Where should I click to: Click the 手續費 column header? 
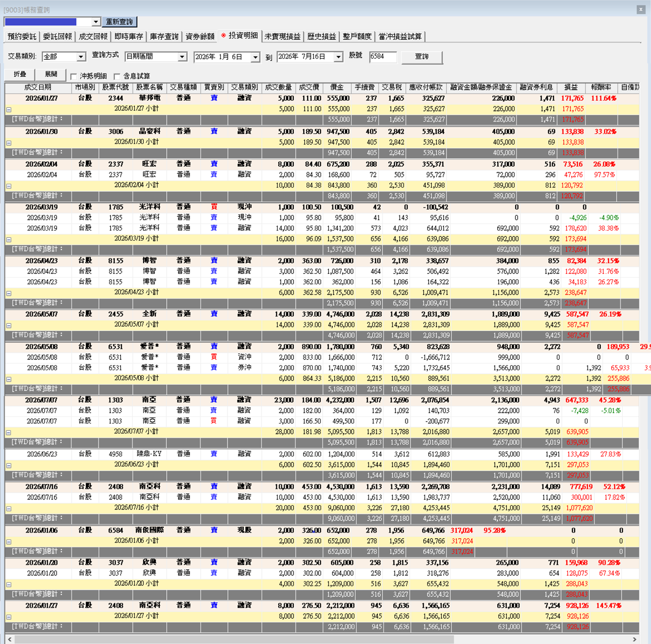point(364,87)
